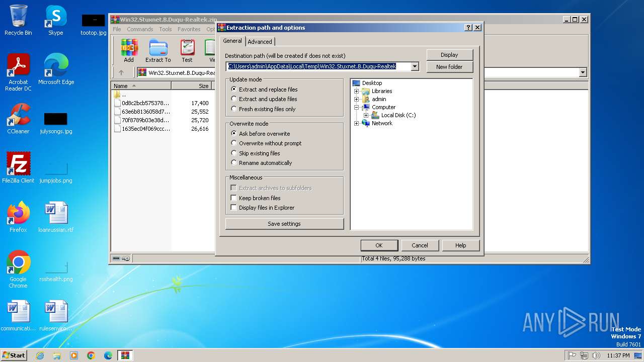Click the Save settings button

point(284,224)
